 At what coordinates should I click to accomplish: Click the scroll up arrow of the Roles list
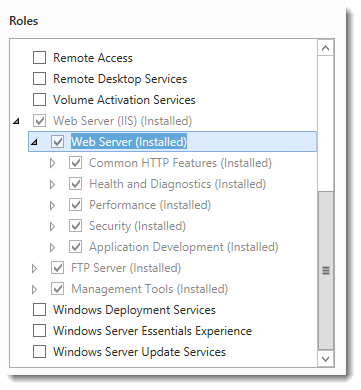click(326, 48)
